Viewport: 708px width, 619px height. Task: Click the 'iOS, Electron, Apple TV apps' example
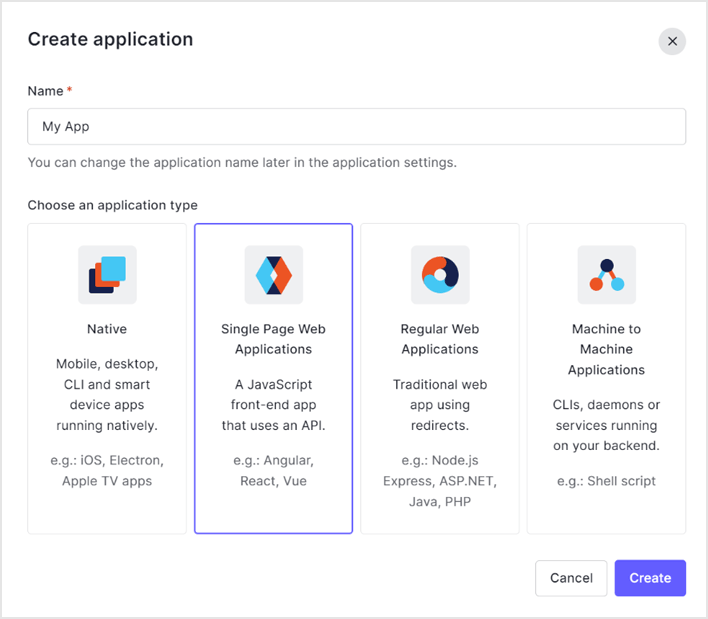(x=107, y=471)
